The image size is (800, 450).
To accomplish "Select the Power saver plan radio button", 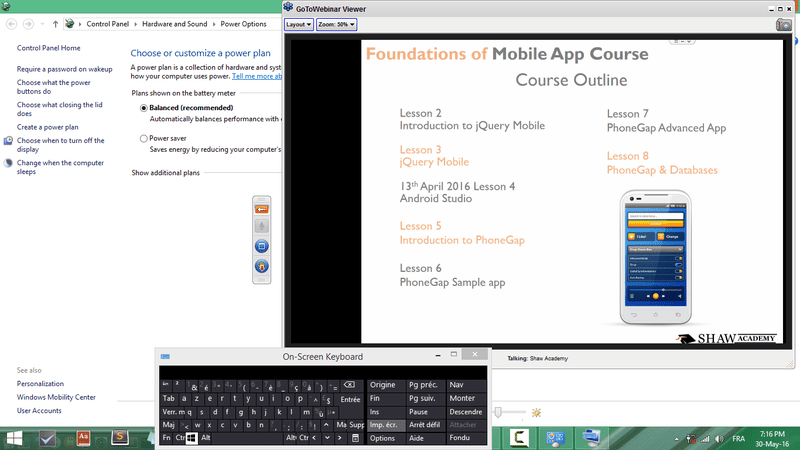I will (x=144, y=138).
